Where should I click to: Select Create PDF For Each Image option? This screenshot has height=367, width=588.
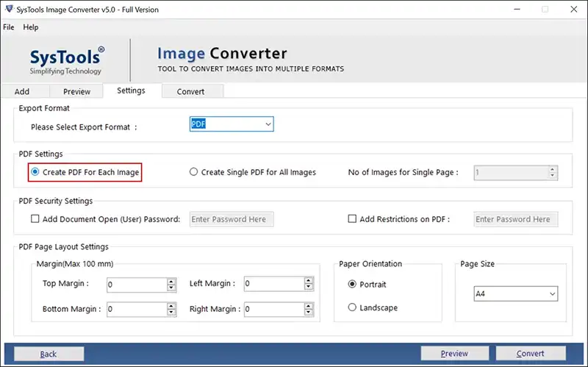pos(85,172)
